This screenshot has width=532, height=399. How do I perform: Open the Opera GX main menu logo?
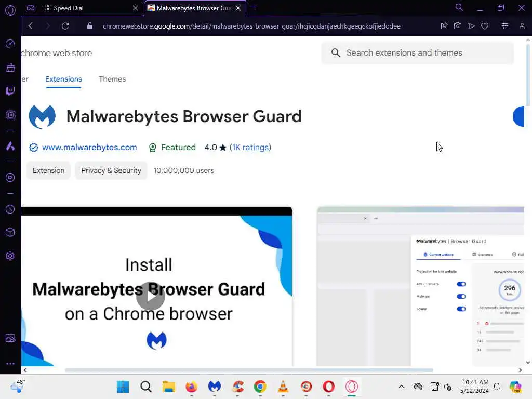pos(10,10)
